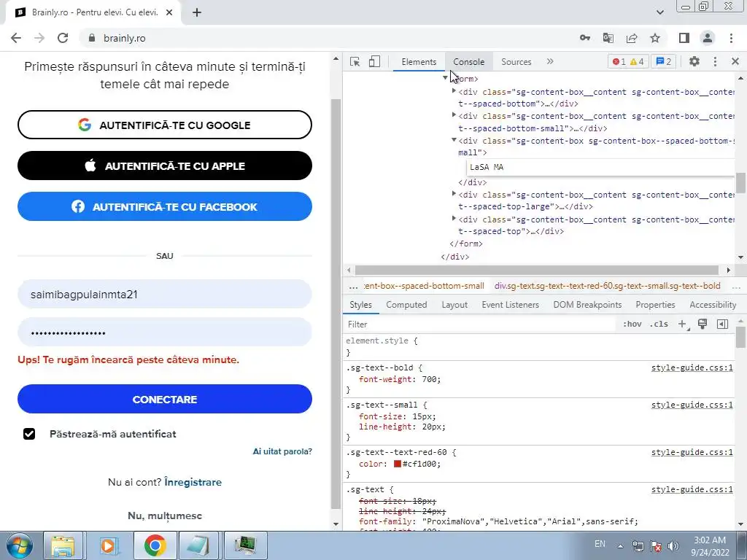
Task: Click the blue issues counter badge
Action: click(x=663, y=61)
